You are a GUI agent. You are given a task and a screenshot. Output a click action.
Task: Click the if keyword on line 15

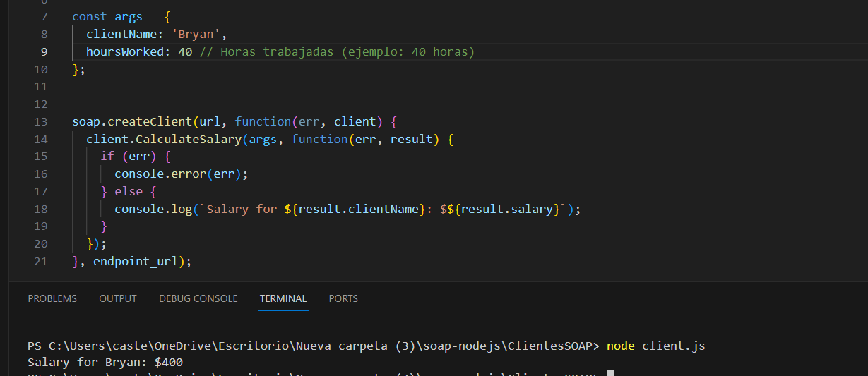tap(107, 157)
